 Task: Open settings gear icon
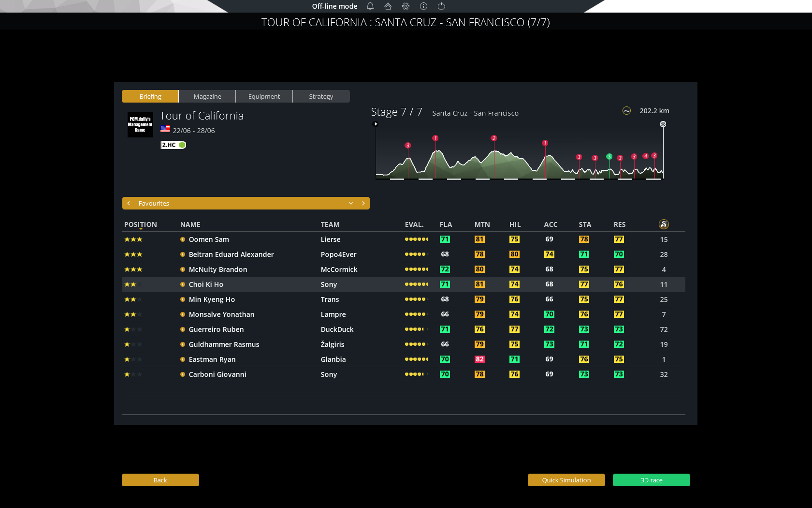(x=406, y=6)
